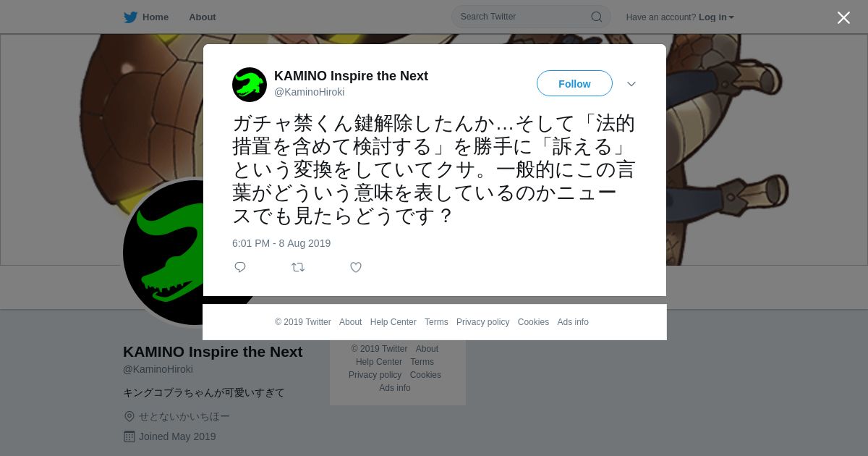The width and height of the screenshot is (868, 456).
Task: Open the Log in dropdown
Action: [716, 17]
